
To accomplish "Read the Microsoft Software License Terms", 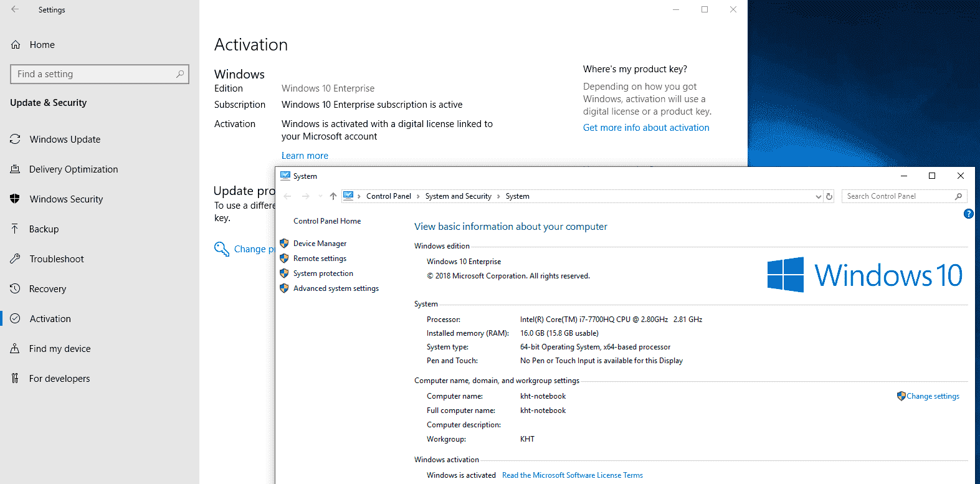I will 573,475.
